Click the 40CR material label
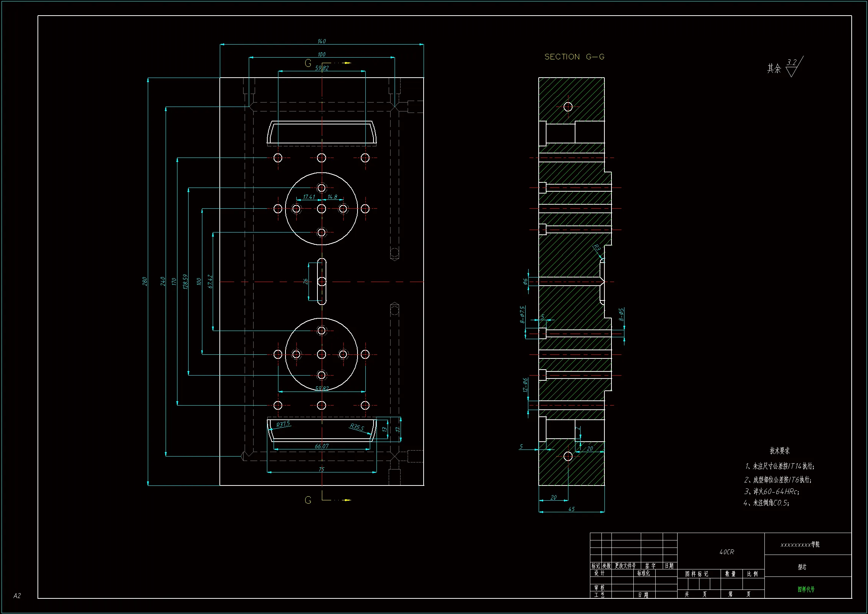 (x=727, y=552)
